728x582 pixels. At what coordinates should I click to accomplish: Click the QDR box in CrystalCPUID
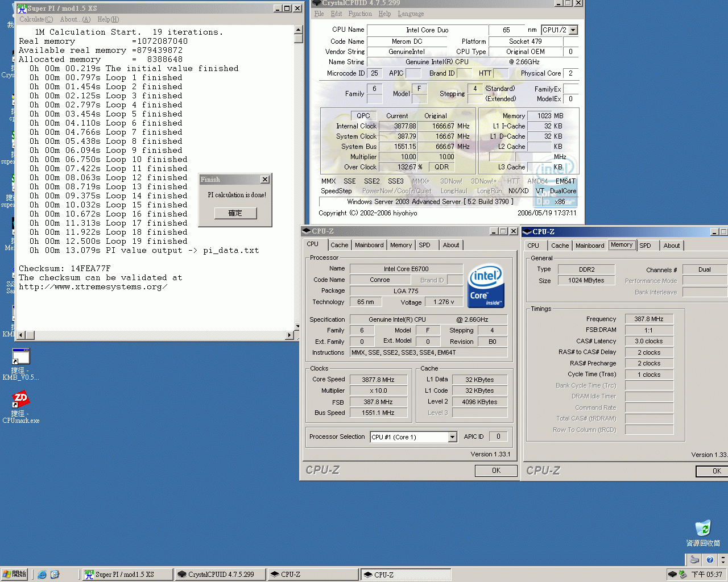click(442, 167)
